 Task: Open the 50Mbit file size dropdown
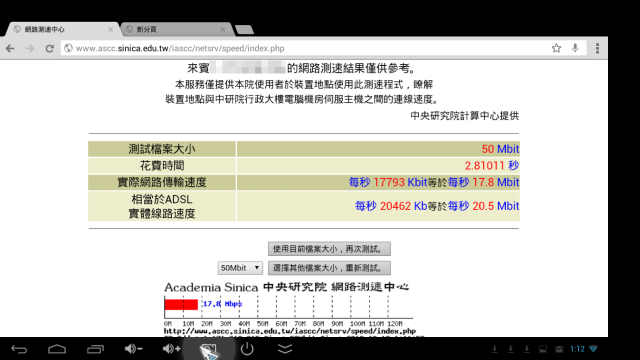[240, 268]
